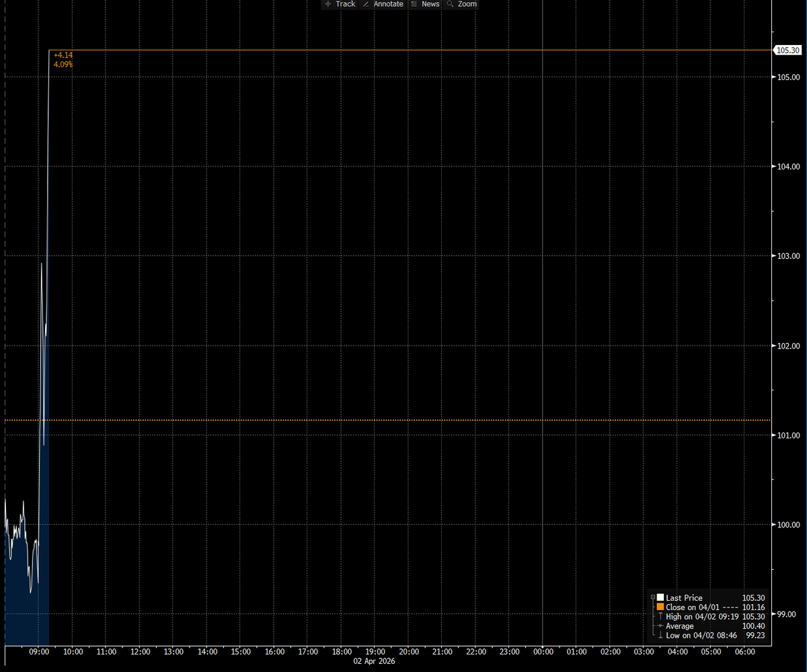
Task: Click the High marker icon in legend
Action: coord(660,616)
